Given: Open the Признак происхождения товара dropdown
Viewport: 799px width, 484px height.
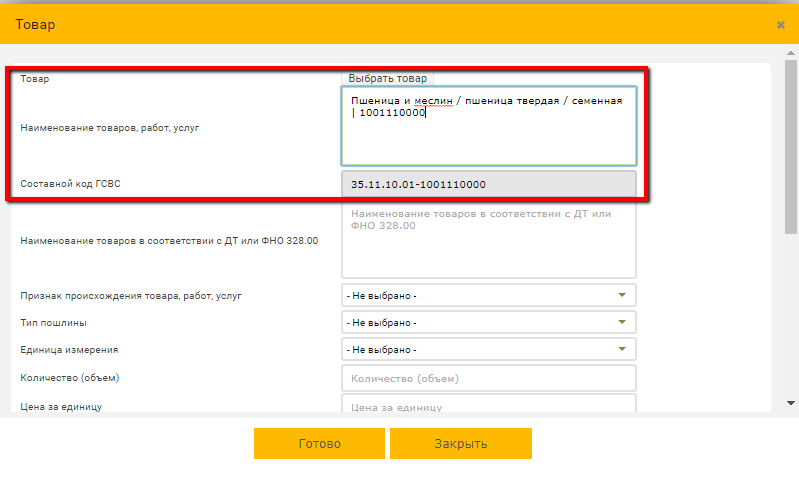Looking at the screenshot, I should tap(489, 296).
